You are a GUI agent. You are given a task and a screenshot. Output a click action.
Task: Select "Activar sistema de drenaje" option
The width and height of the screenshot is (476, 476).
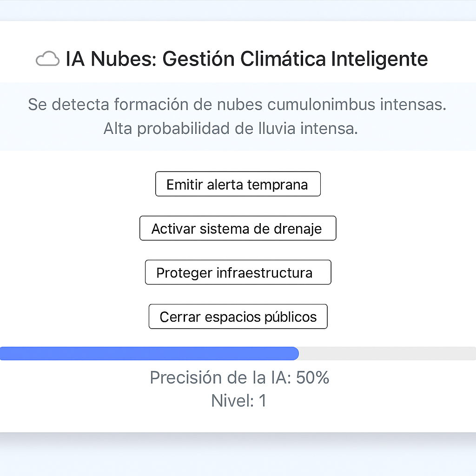point(238,228)
